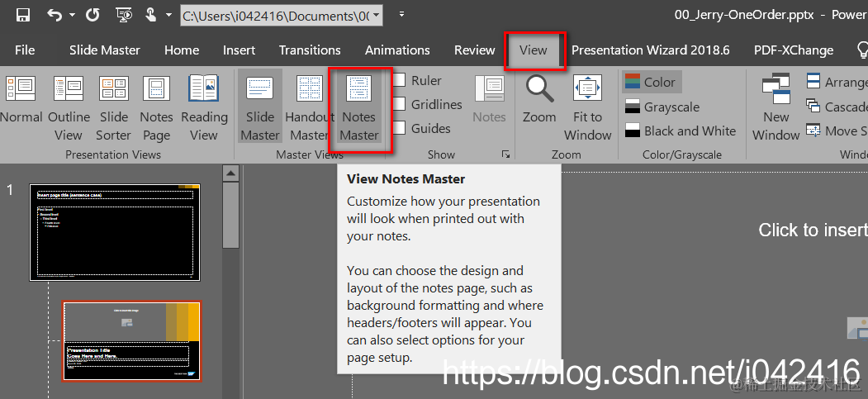Viewport: 868px width, 399px height.
Task: Cascade open windows
Action: (x=837, y=107)
